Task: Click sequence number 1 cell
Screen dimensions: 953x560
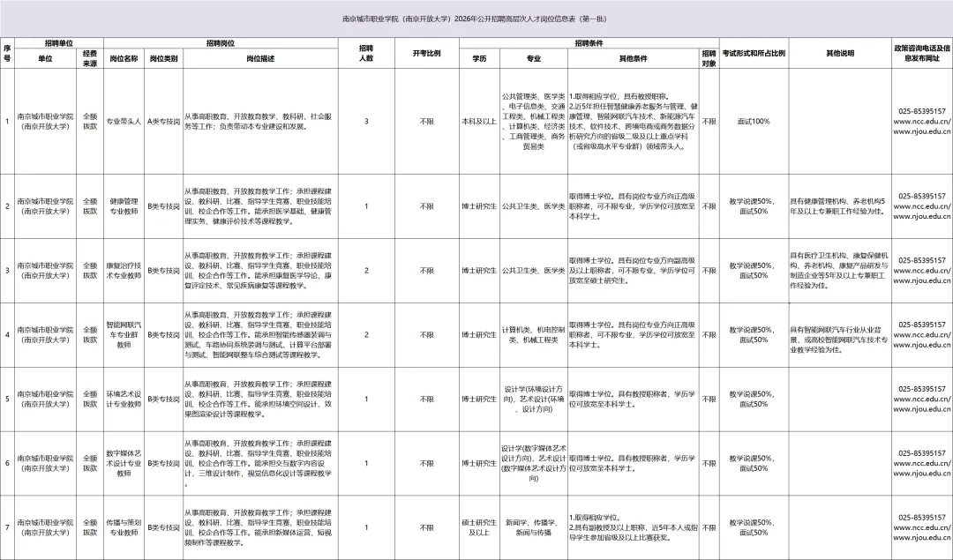Action: point(7,122)
